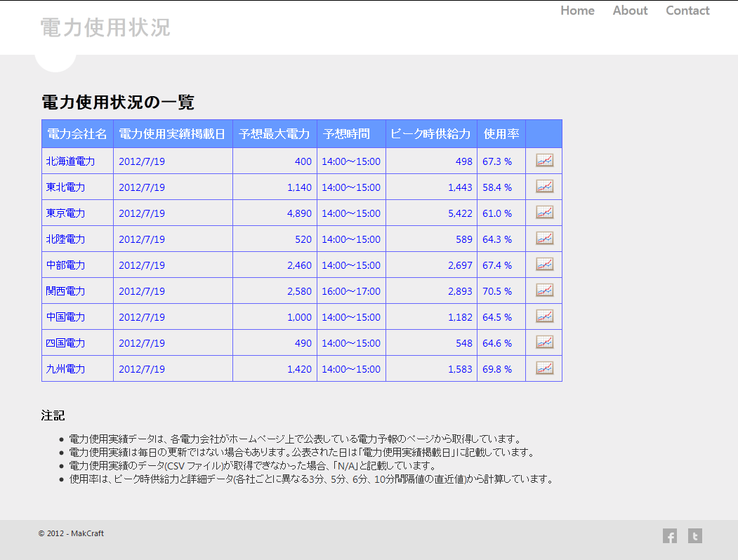Open chart icon for 北海道電力 row
The width and height of the screenshot is (738, 560).
[545, 160]
